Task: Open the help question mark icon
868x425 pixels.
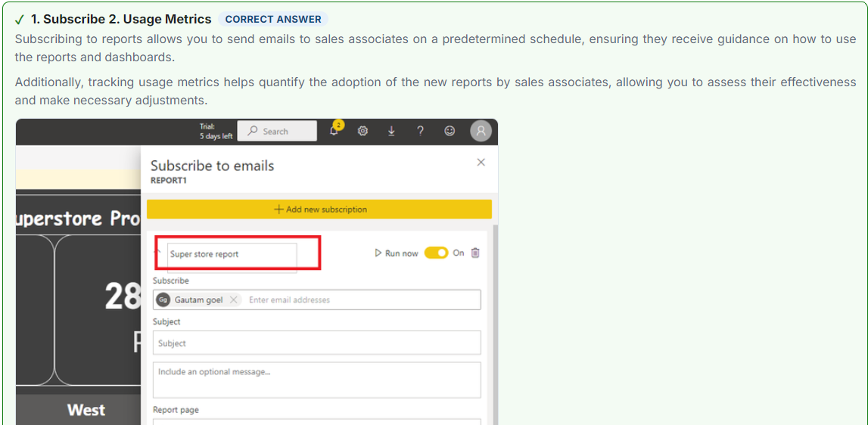Action: (x=421, y=131)
